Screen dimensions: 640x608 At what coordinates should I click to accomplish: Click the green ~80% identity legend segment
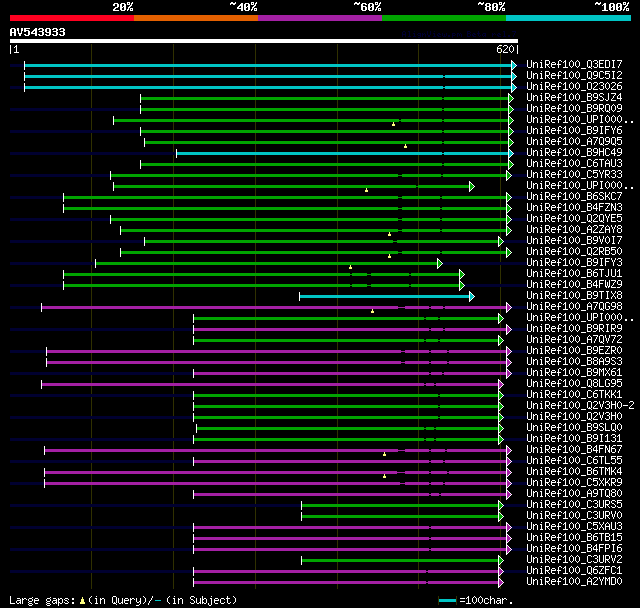pyautogui.click(x=444, y=18)
